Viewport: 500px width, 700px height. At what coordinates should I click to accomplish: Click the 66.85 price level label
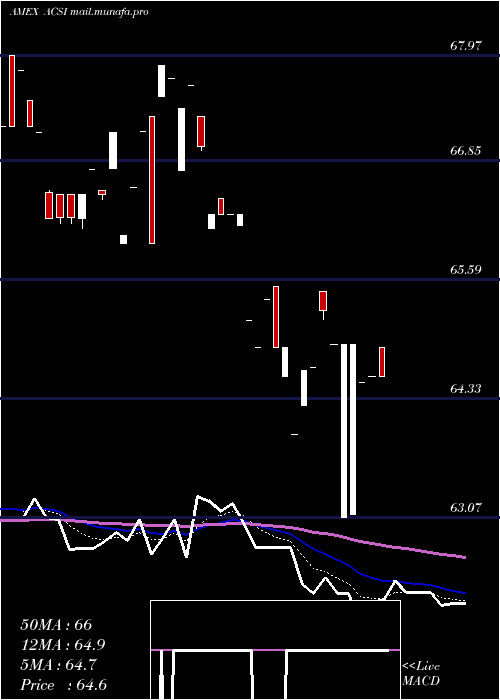[466, 150]
